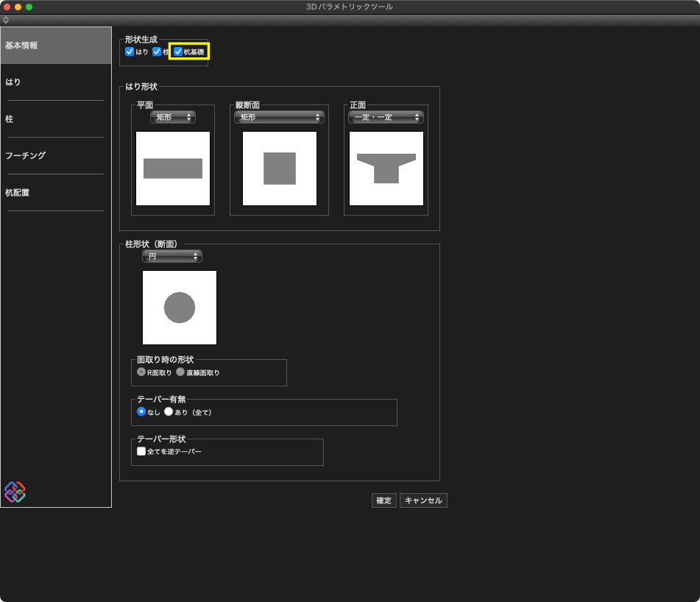
Task: Open the 柱形状 円 dropdown
Action: [172, 256]
